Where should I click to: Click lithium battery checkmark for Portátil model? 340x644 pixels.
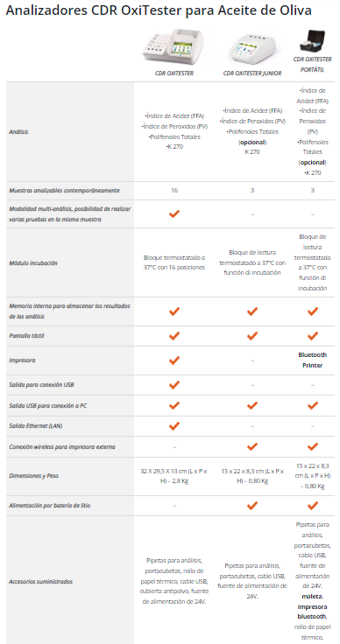pos(313,505)
